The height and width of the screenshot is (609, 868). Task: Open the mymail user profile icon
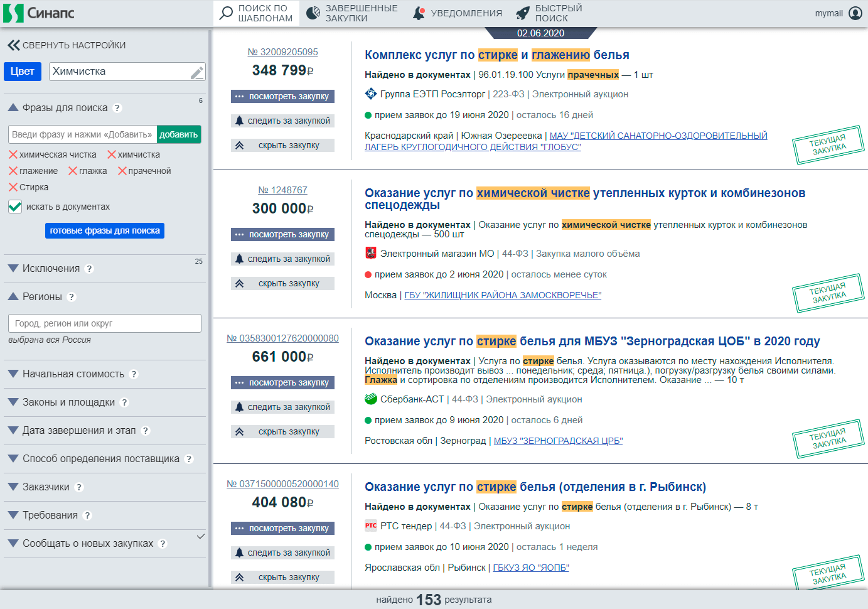point(855,13)
